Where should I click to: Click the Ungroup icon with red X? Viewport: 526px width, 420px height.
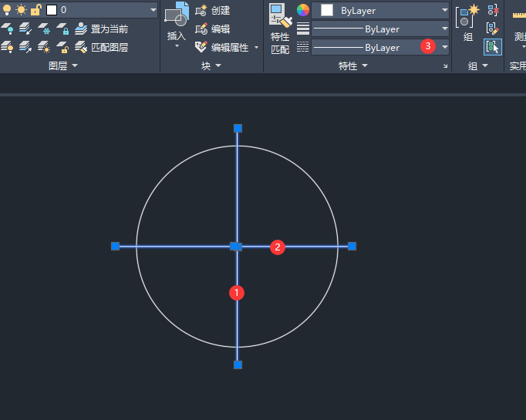coord(493,10)
